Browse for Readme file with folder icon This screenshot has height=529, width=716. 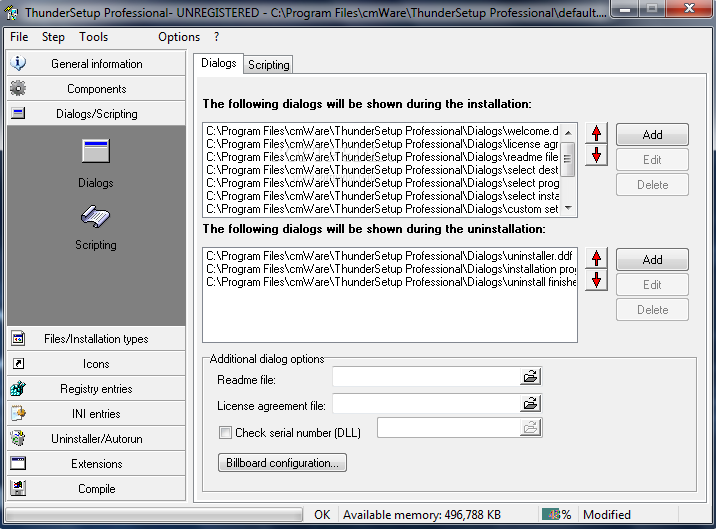[x=530, y=377]
